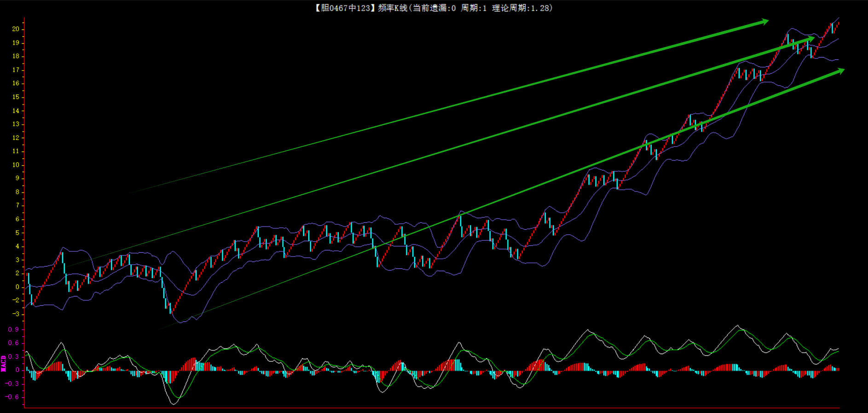The width and height of the screenshot is (868, 413).
Task: Click the 18 label on the price axis
Action: pos(16,56)
